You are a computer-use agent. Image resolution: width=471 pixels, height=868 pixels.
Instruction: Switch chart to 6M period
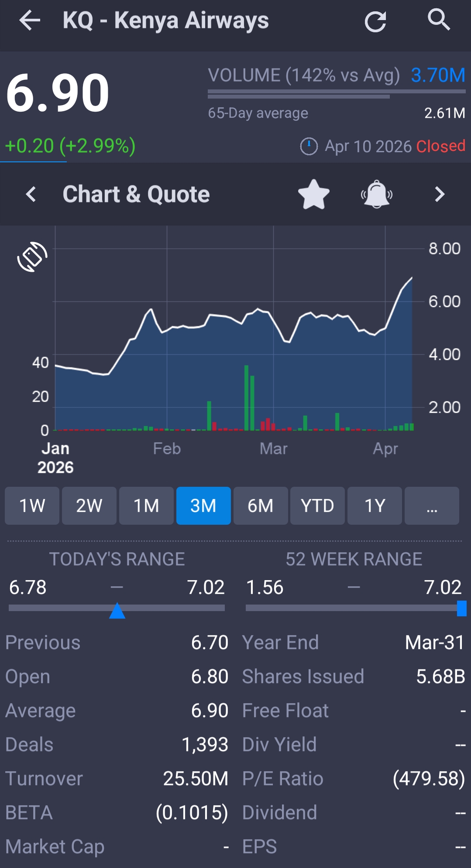[261, 506]
